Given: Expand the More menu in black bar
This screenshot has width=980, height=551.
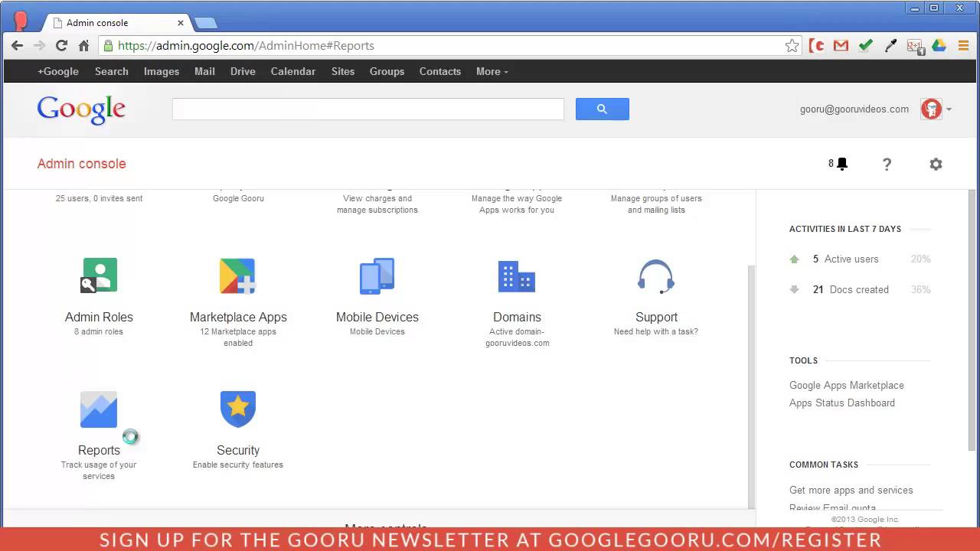Looking at the screenshot, I should pyautogui.click(x=492, y=71).
